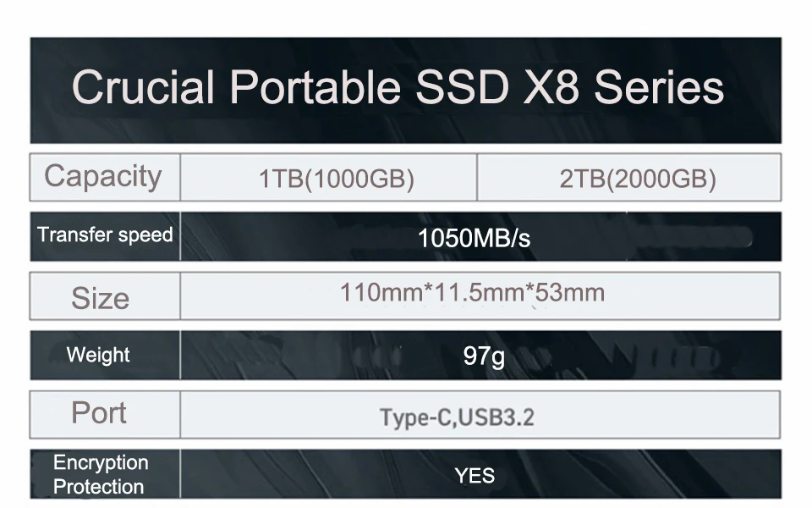Screen dimensions: 812x508
Task: Click the Transfer speed label
Action: 105,235
